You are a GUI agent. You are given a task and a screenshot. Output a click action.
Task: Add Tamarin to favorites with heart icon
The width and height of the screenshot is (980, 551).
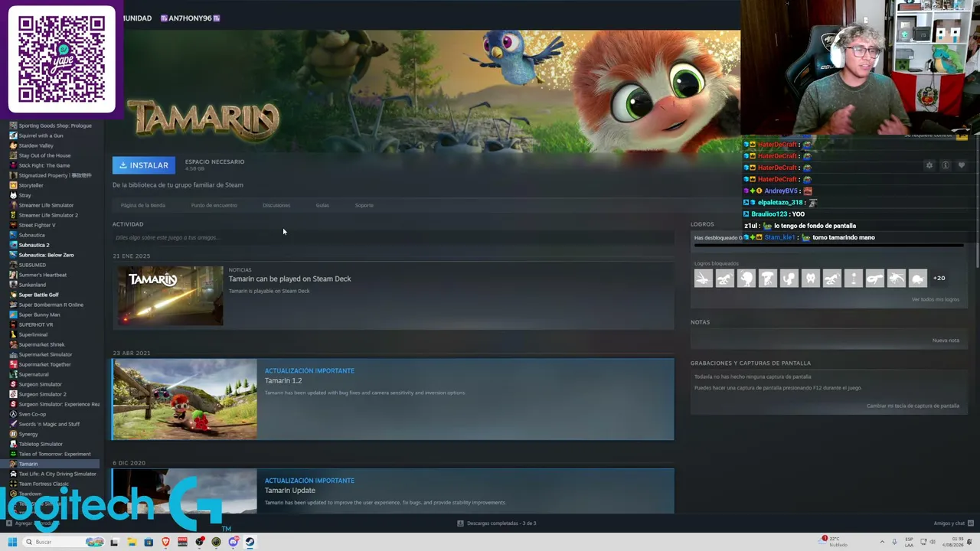point(962,165)
